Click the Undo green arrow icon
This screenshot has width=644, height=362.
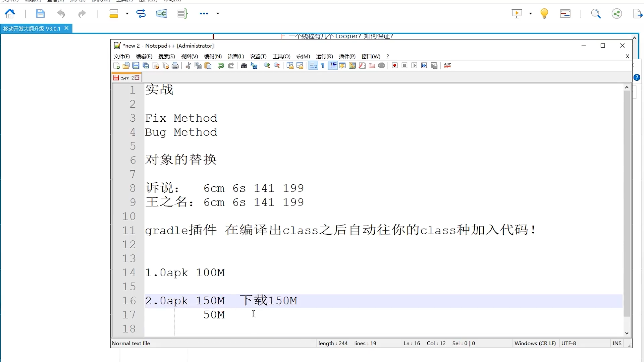[221, 66]
